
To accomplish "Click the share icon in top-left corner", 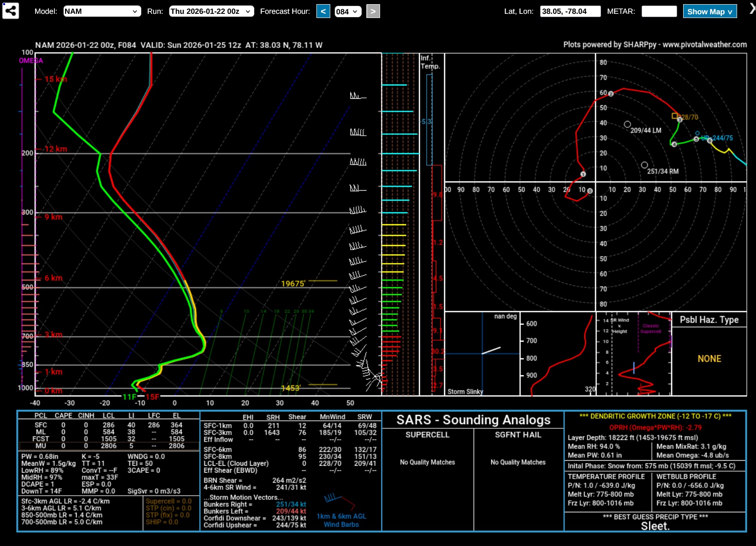I will click(11, 11).
